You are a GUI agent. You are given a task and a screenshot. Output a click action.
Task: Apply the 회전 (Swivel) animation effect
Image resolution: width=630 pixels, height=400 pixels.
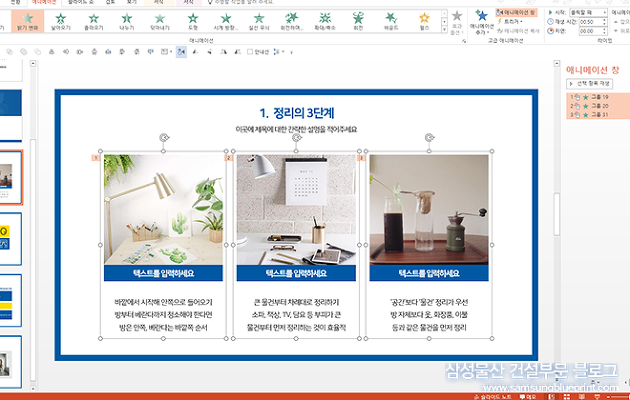click(x=358, y=21)
